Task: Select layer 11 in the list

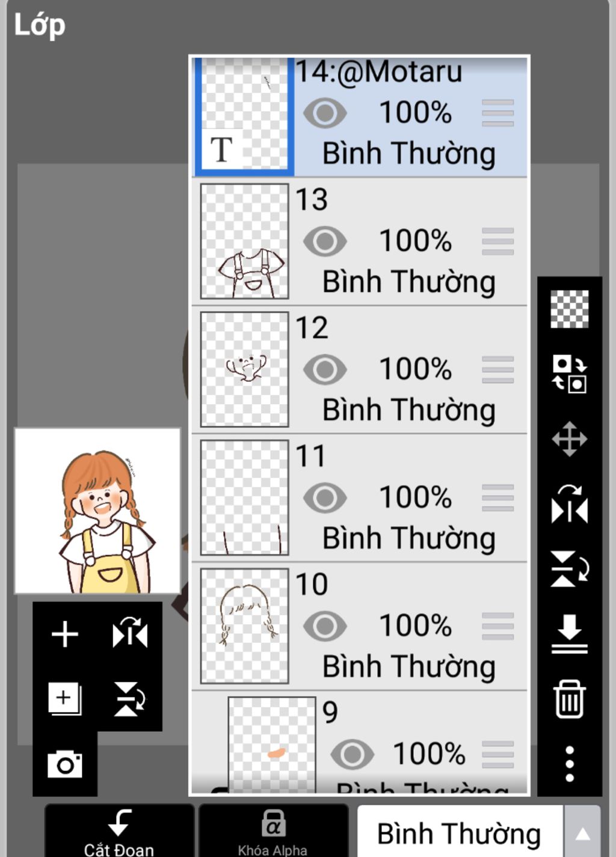Action: (359, 497)
